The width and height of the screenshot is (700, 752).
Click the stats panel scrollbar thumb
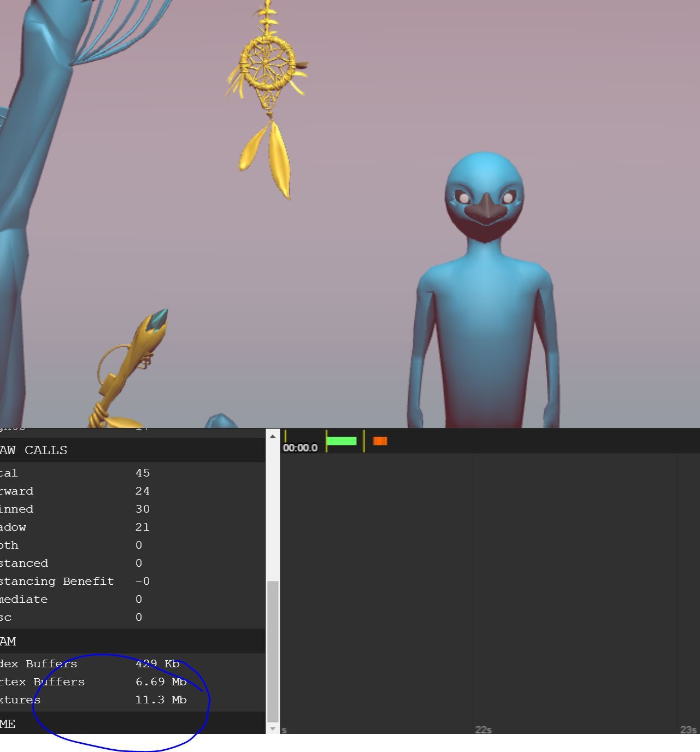coord(273,650)
